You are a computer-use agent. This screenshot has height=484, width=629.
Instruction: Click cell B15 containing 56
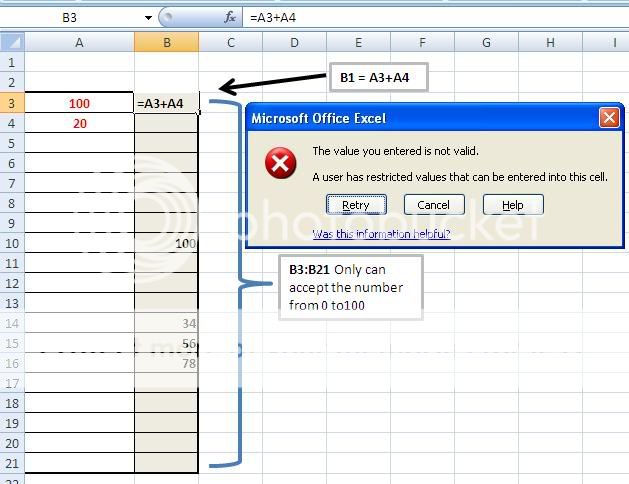(x=166, y=343)
